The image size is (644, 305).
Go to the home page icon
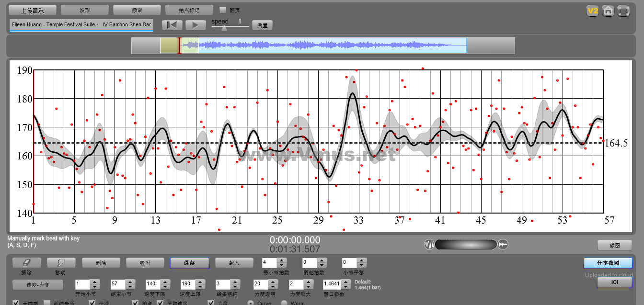click(608, 11)
